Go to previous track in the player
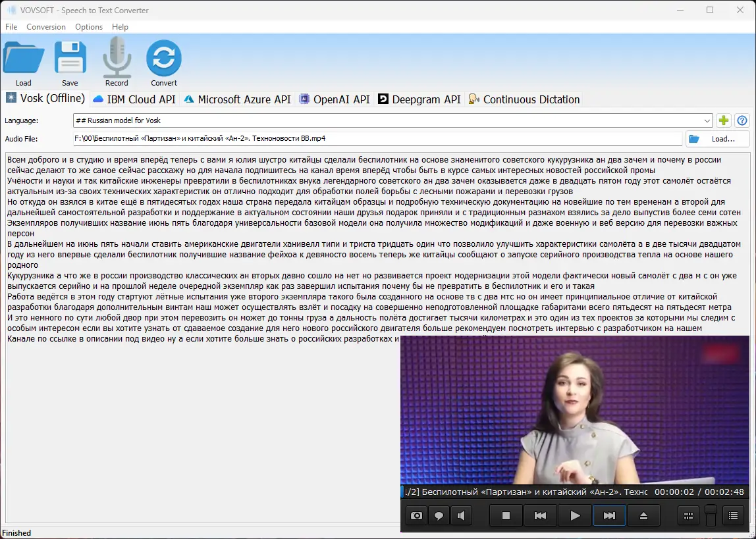 tap(540, 516)
